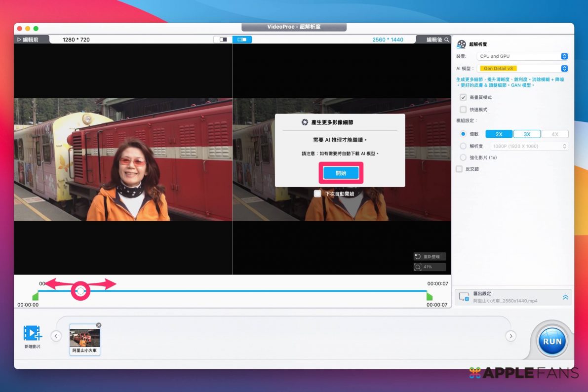588x392 pixels.
Task: Click the round RUN button
Action: point(552,341)
